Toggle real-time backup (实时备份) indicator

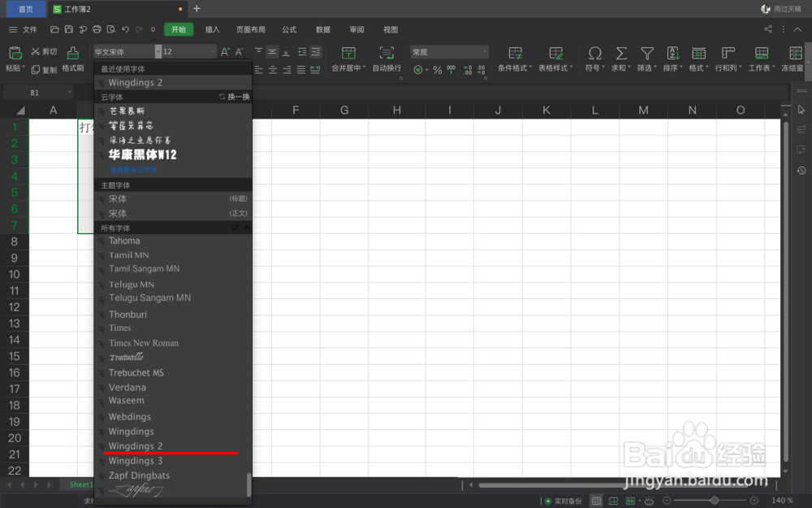pos(564,501)
